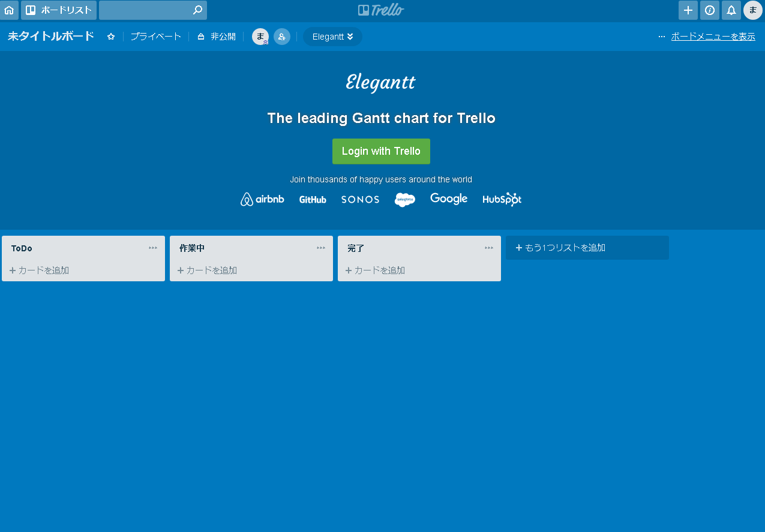Click the plus create icon in header
This screenshot has width=765, height=532.
(x=688, y=10)
